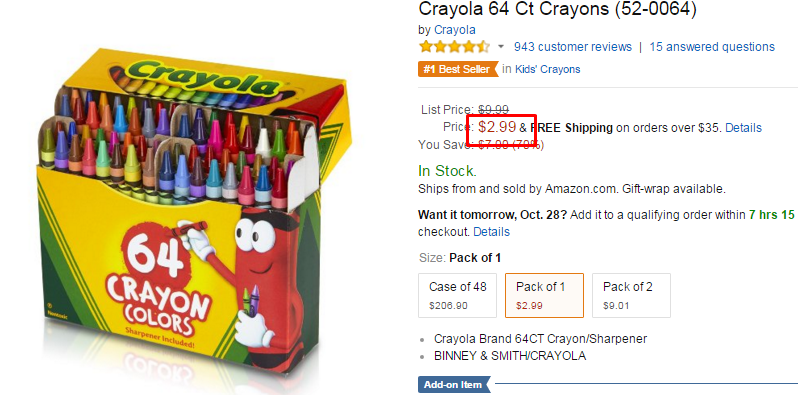Image resolution: width=798 pixels, height=395 pixels.
Task: Open the delivery Details link under checkout
Action: click(x=491, y=232)
